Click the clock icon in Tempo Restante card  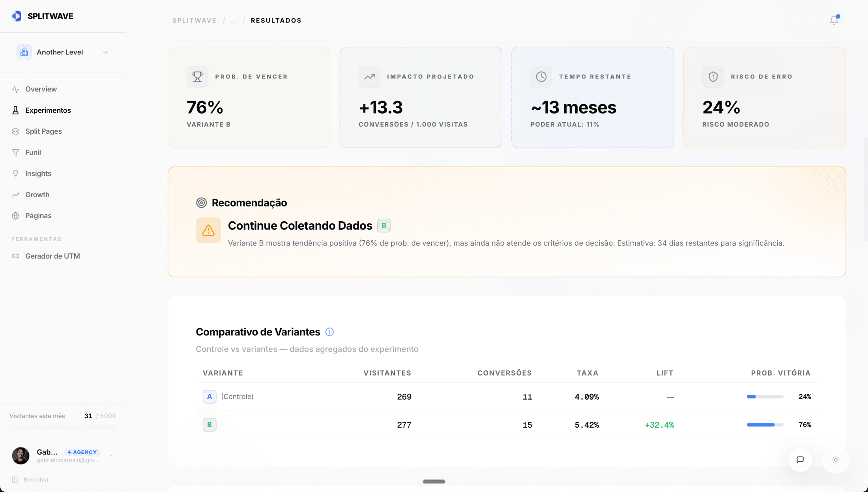(x=541, y=77)
